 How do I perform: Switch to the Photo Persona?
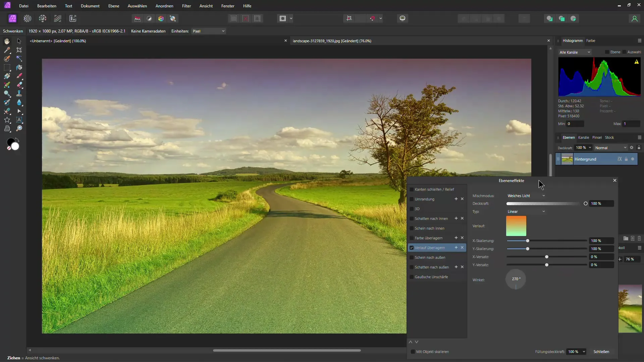(12, 18)
